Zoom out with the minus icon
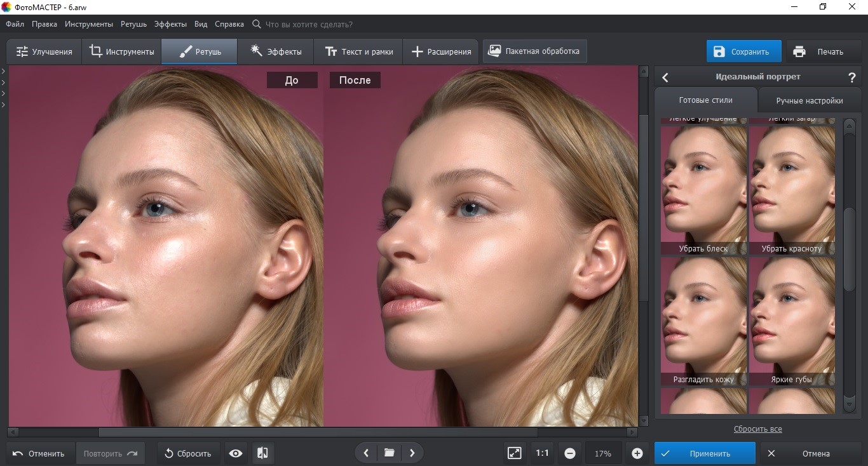 570,453
